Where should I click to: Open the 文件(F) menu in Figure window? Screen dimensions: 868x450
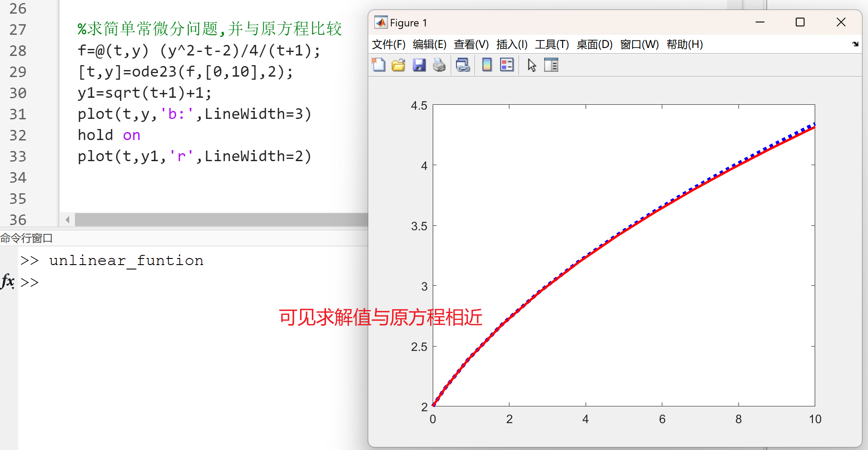tap(389, 44)
